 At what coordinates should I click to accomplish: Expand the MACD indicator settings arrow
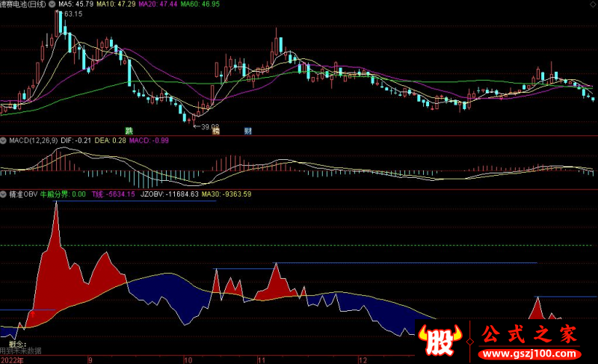4,140
